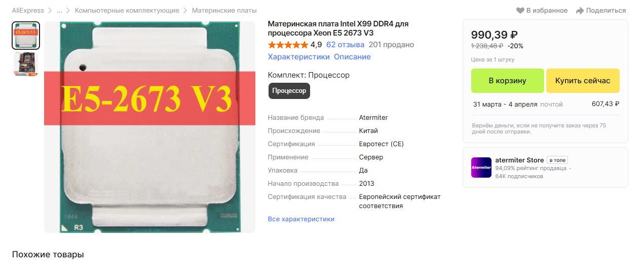
Task: Click the share arrow icon
Action: tap(580, 11)
